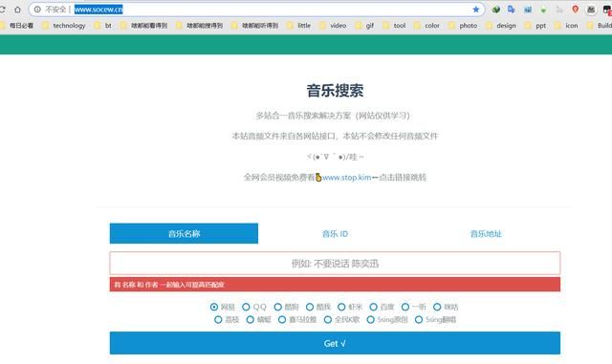
Task: Click the song name search input field
Action: tap(335, 264)
